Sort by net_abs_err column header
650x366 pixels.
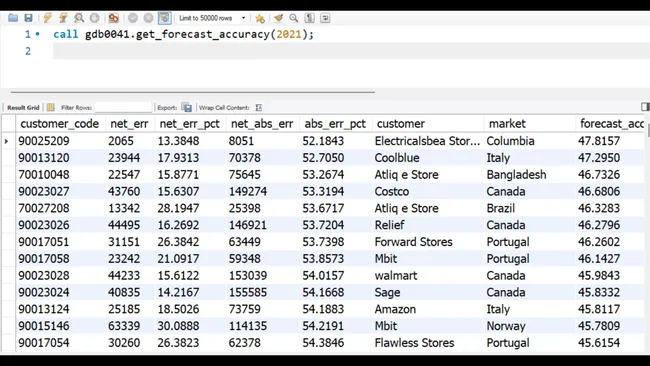[x=262, y=124]
